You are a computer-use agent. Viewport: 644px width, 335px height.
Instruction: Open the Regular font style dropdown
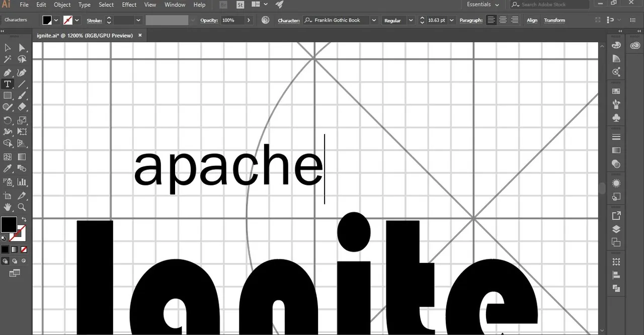[411, 20]
